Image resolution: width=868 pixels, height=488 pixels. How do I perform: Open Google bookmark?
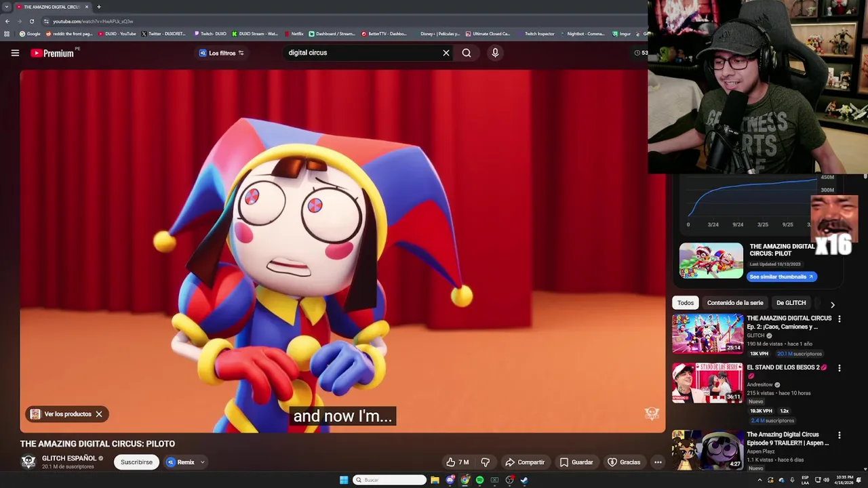click(31, 34)
